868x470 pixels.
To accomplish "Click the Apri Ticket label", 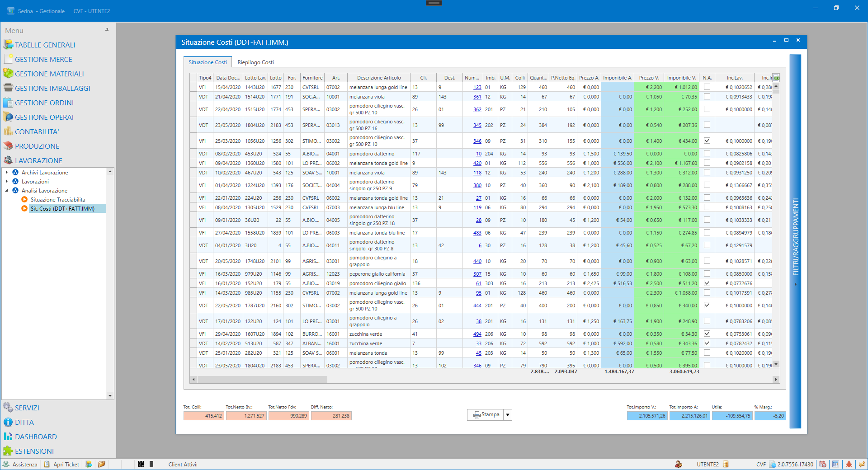I will click(66, 464).
